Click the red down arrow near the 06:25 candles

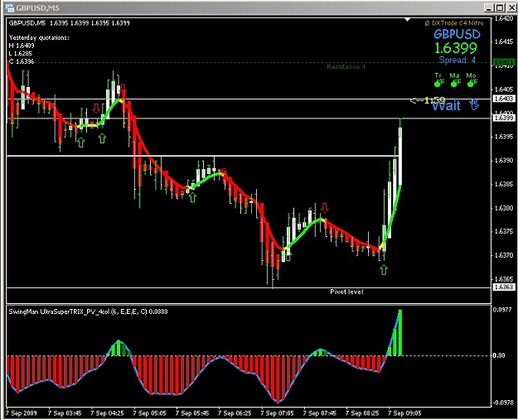pyautogui.click(x=223, y=172)
